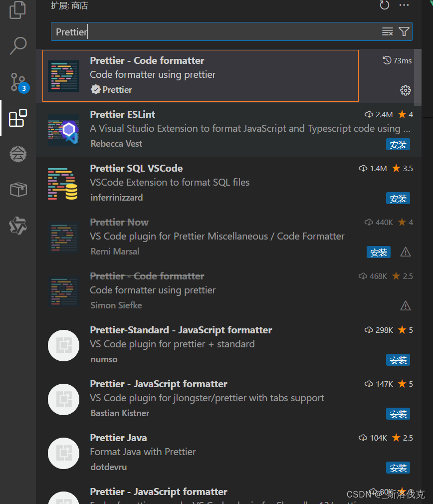433x504 pixels.
Task: Install Bastian Kistner's Prettier JavaScript formatter
Action: click(398, 414)
